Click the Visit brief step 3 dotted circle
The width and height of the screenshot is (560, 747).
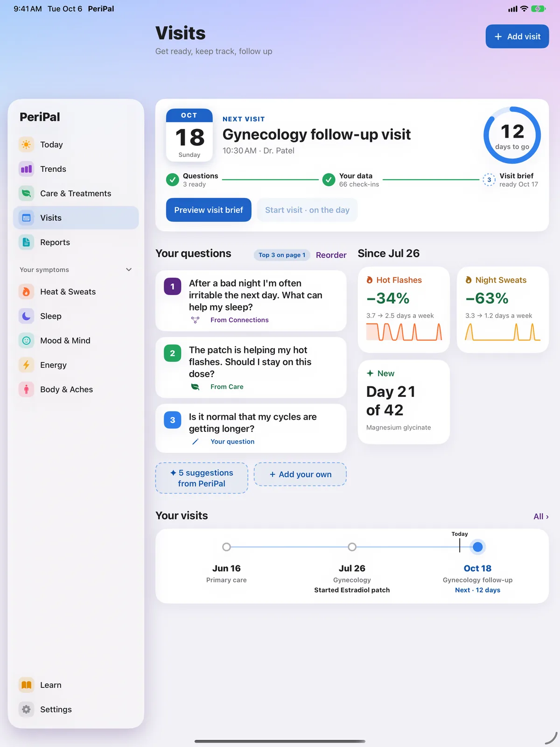click(489, 180)
